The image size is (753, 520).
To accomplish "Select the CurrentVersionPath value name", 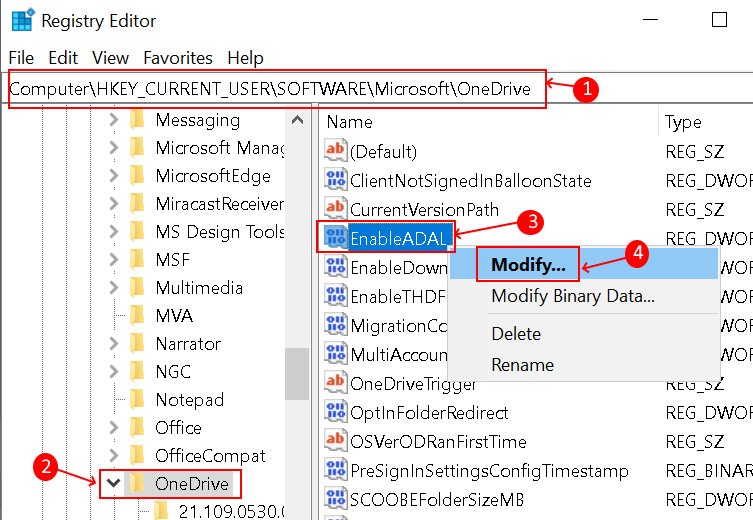I will 425,209.
